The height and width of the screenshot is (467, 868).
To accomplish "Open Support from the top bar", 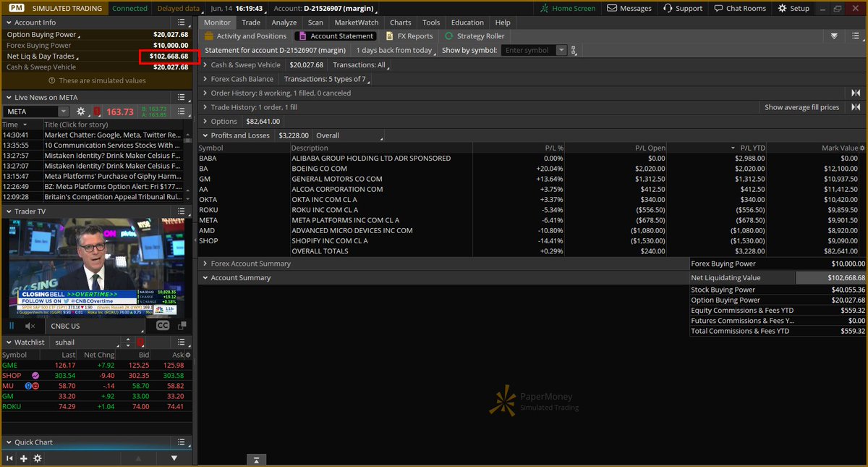I will click(682, 8).
